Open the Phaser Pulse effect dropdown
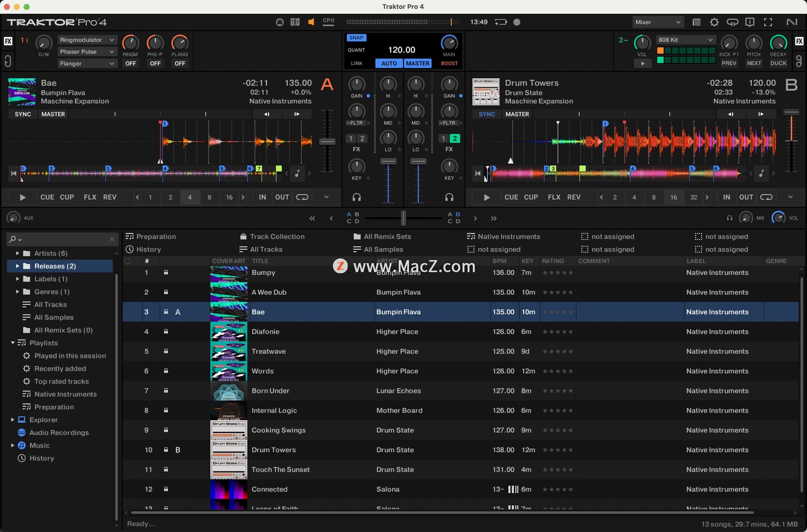 (x=87, y=52)
